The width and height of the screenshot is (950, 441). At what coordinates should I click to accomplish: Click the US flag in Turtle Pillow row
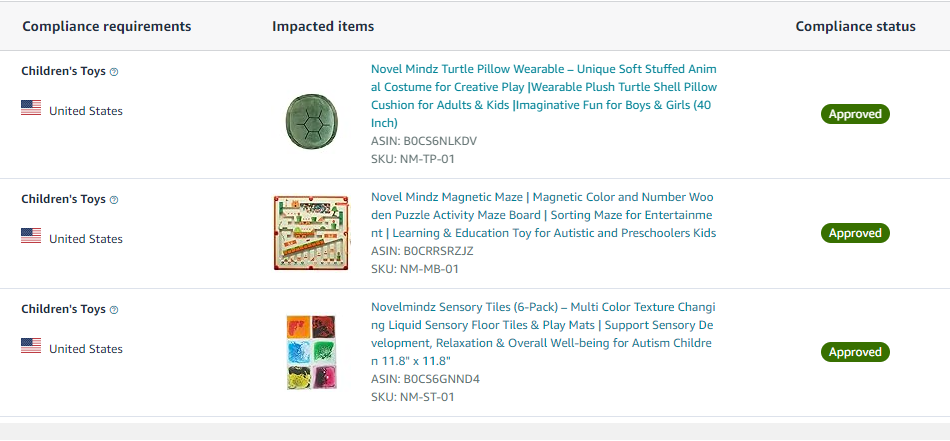31,108
